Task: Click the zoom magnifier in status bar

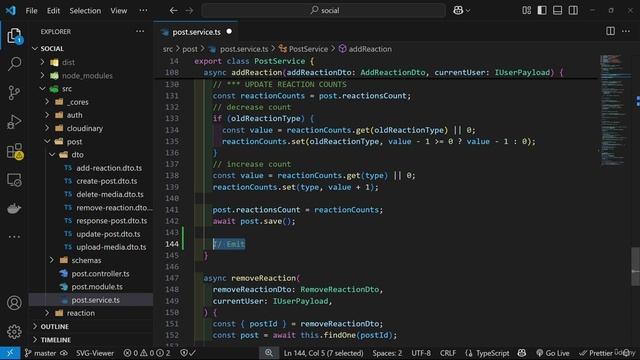Action: (x=269, y=353)
